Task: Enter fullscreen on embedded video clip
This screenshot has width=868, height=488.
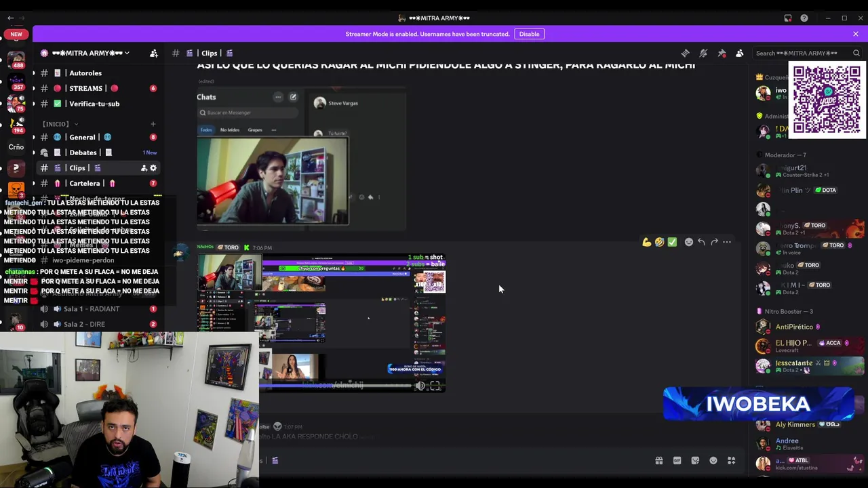Action: click(x=435, y=386)
